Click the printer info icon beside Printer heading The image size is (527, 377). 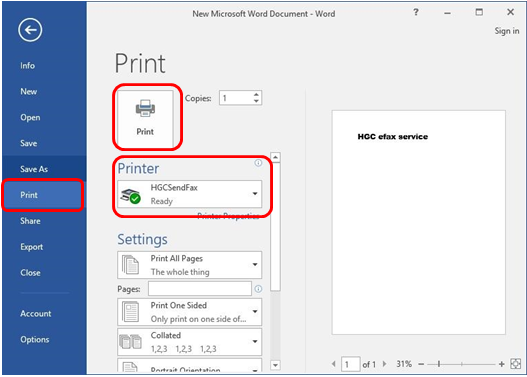pyautogui.click(x=258, y=163)
